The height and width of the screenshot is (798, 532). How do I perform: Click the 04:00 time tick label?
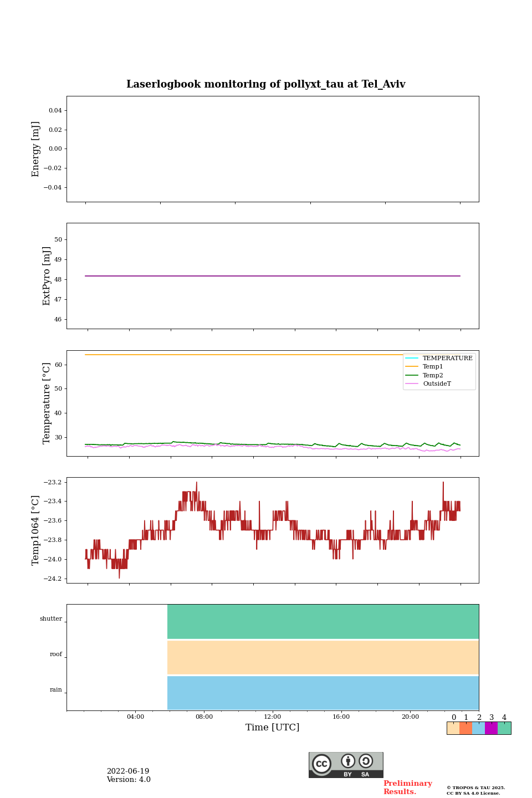135,717
